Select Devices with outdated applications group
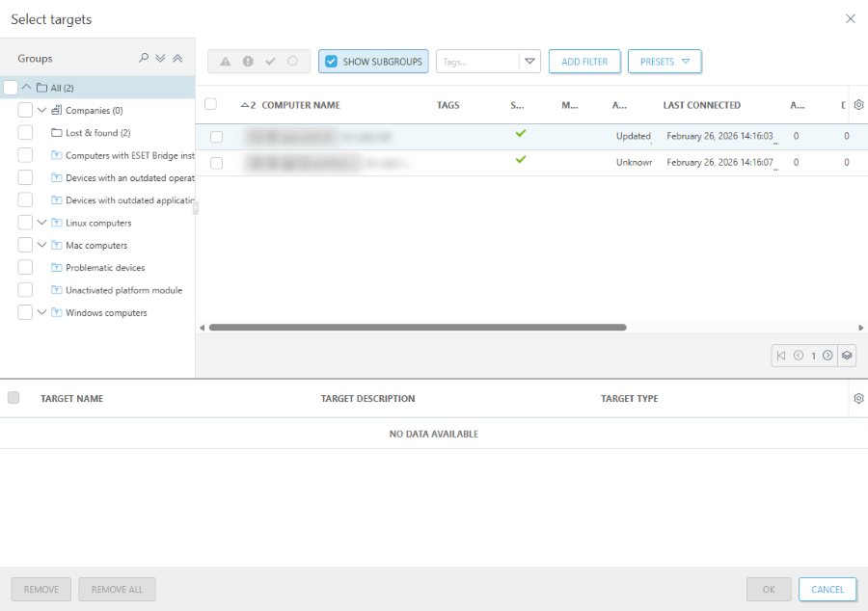The width and height of the screenshot is (868, 611). [130, 200]
